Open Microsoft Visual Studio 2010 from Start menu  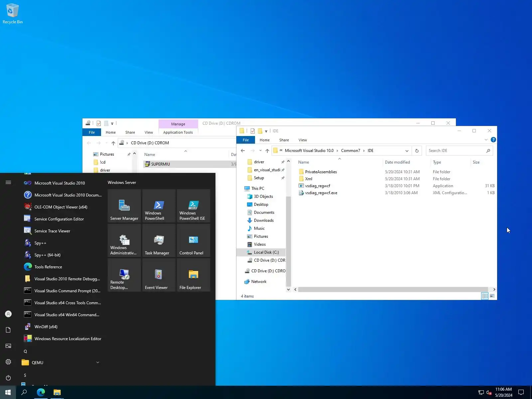[60, 183]
